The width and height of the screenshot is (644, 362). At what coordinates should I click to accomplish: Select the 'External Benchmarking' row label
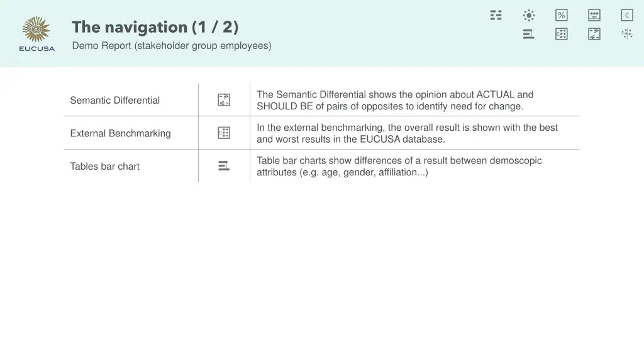pyautogui.click(x=120, y=133)
